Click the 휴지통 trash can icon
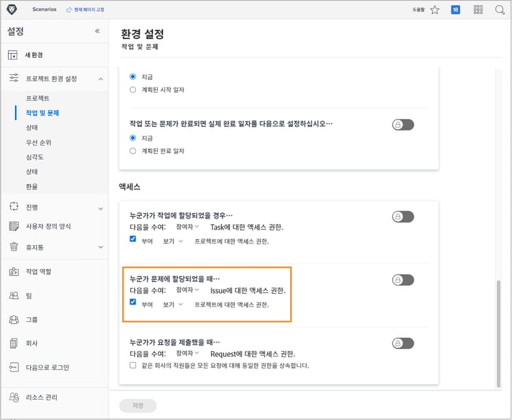512x420 pixels. pos(14,247)
